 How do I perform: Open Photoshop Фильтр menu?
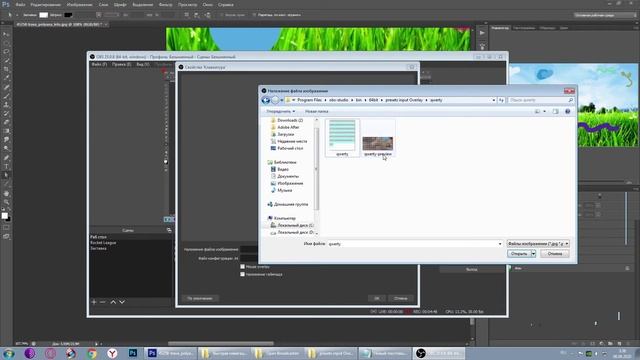(165, 4)
